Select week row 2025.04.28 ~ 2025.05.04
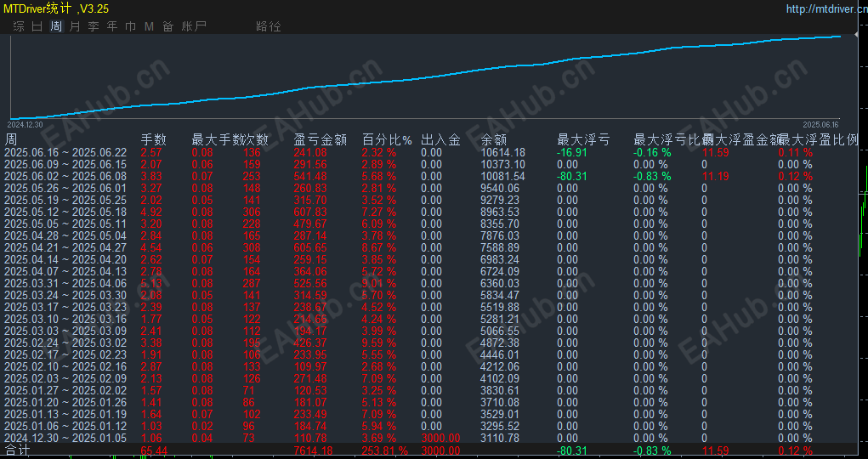Image resolution: width=868 pixels, height=459 pixels. point(65,235)
